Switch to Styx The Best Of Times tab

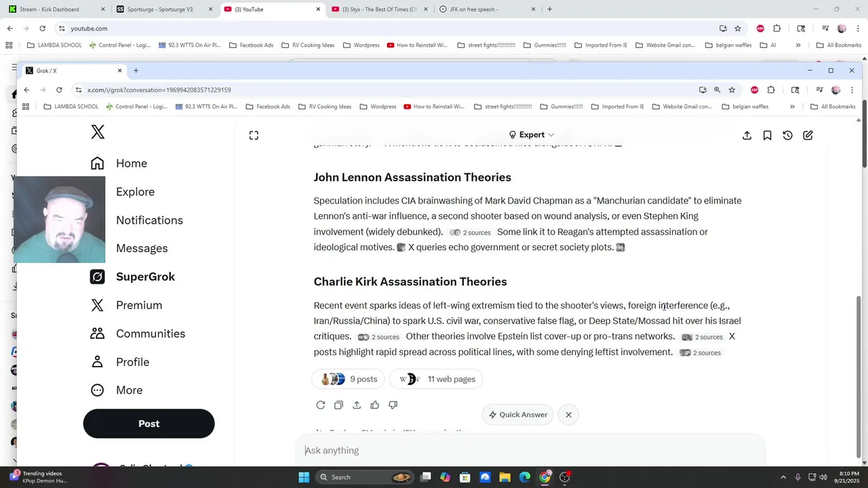tap(378, 9)
